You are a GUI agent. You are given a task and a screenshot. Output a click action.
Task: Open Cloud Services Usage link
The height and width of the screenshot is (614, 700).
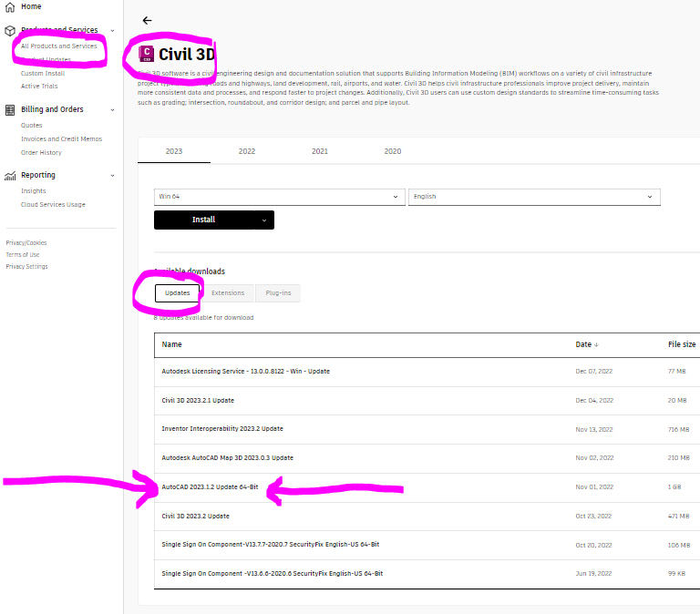coord(53,204)
